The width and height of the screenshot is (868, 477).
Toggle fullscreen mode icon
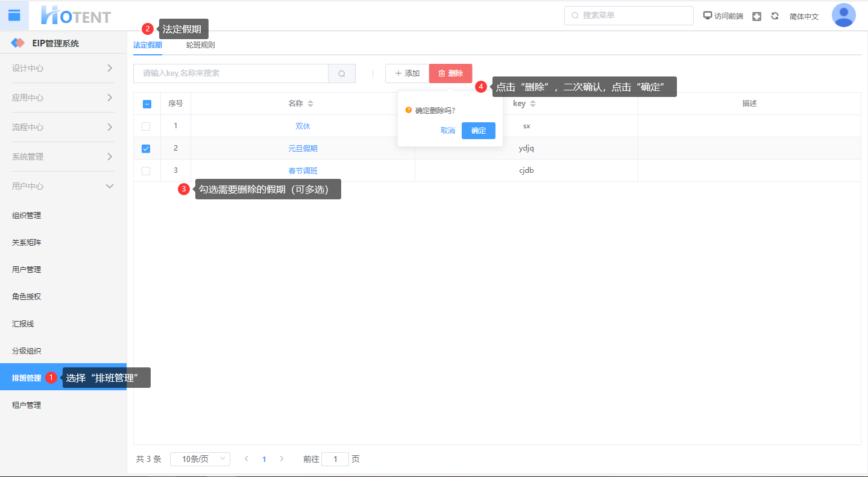[x=757, y=16]
